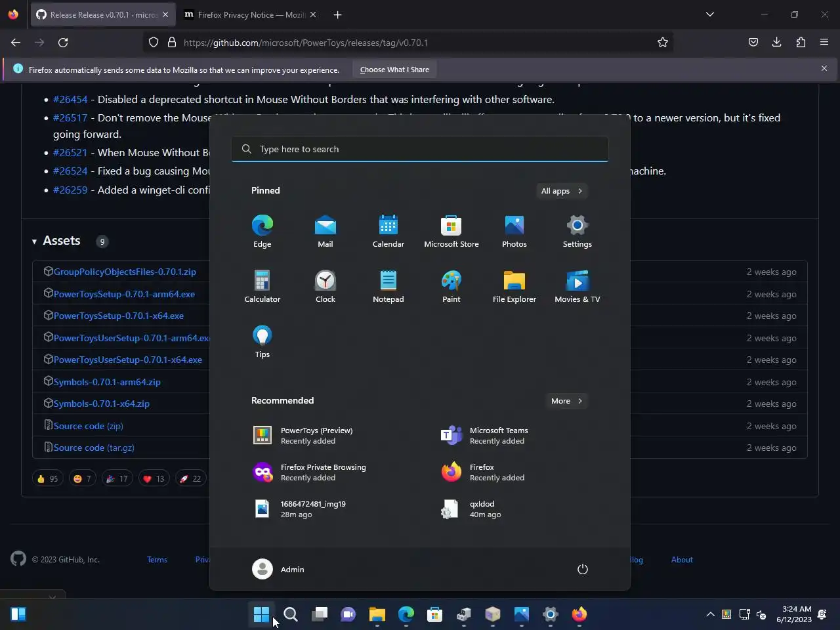Open Task View on the taskbar
Image resolution: width=840 pixels, height=630 pixels.
[320, 614]
